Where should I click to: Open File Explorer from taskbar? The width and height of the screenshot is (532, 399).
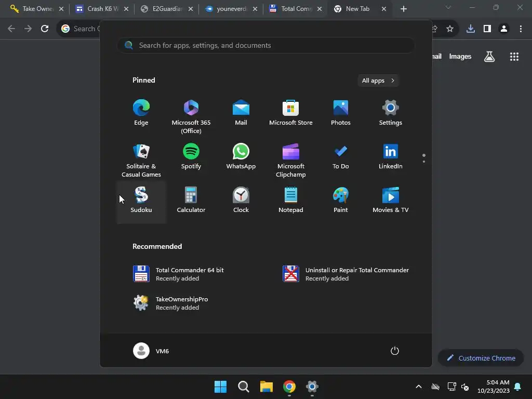click(x=267, y=387)
